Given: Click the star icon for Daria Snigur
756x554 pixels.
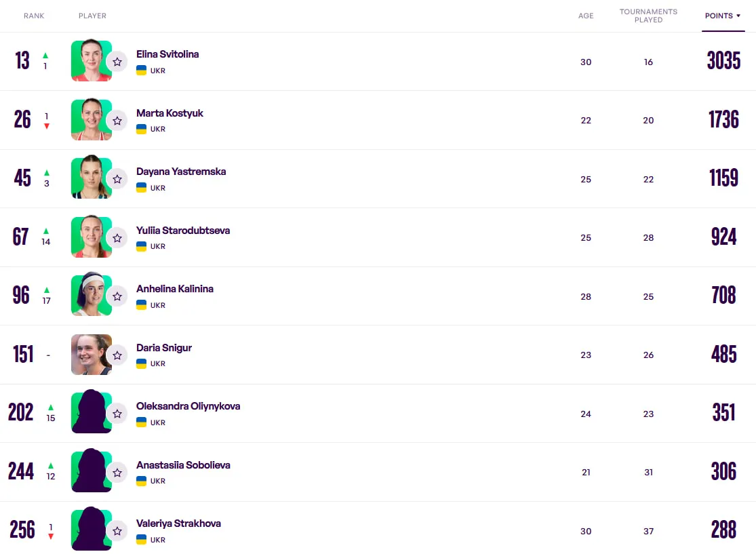Looking at the screenshot, I should click(117, 355).
